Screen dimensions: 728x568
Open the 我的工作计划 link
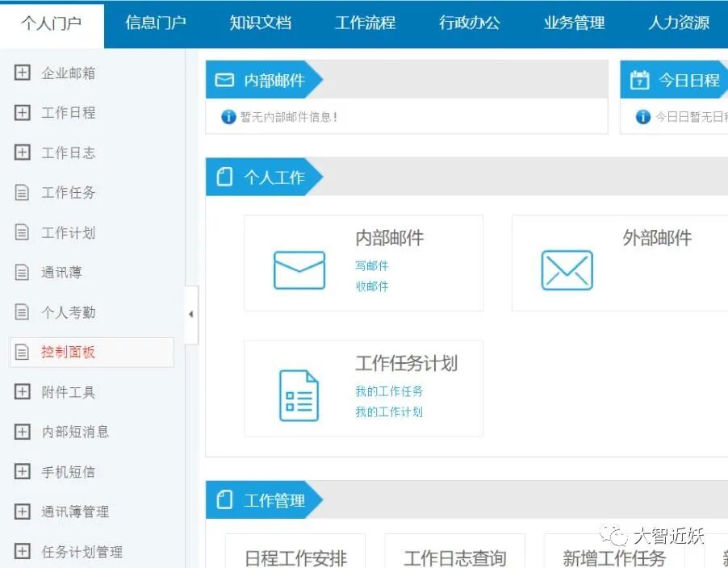click(389, 411)
